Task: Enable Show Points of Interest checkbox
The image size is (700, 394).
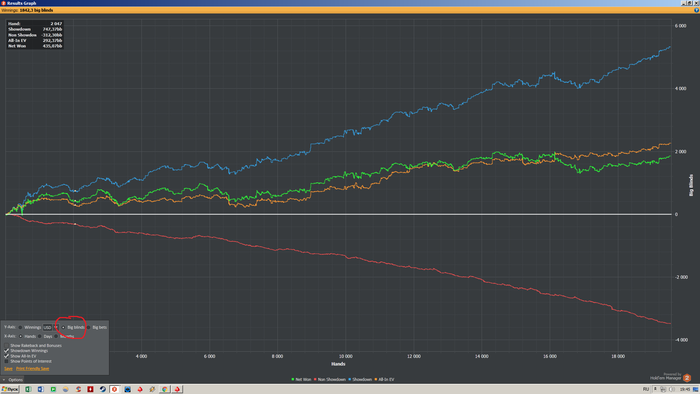Action: tap(6, 361)
